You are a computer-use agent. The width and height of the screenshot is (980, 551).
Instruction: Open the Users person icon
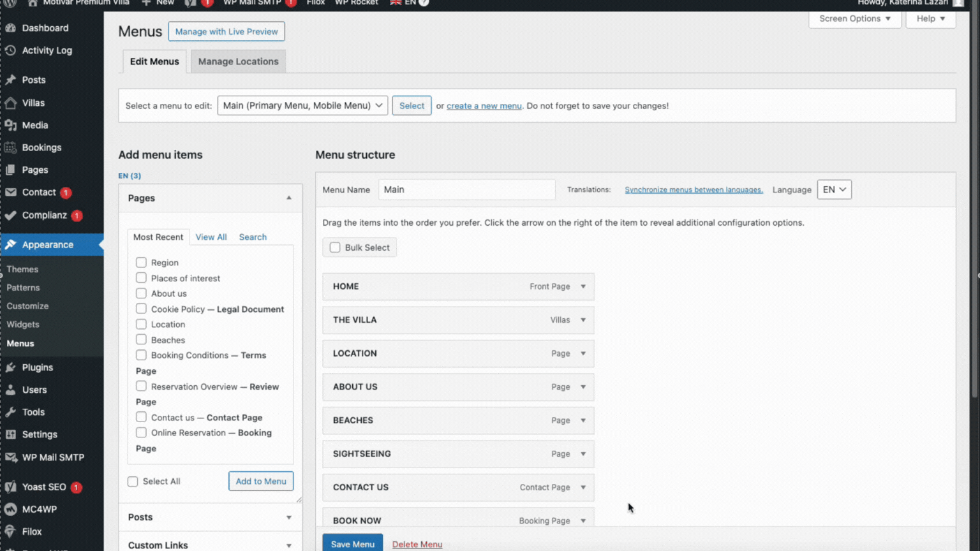click(x=10, y=390)
